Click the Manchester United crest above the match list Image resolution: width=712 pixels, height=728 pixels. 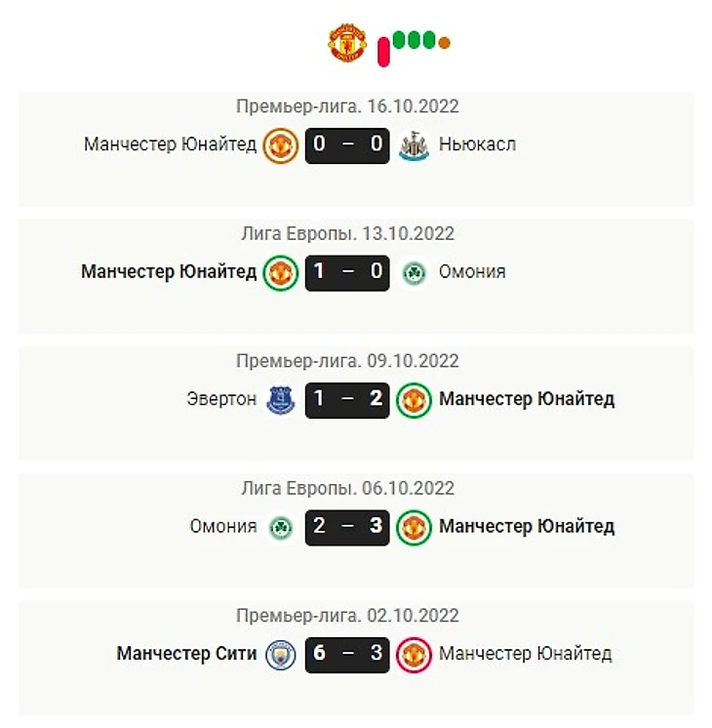346,43
